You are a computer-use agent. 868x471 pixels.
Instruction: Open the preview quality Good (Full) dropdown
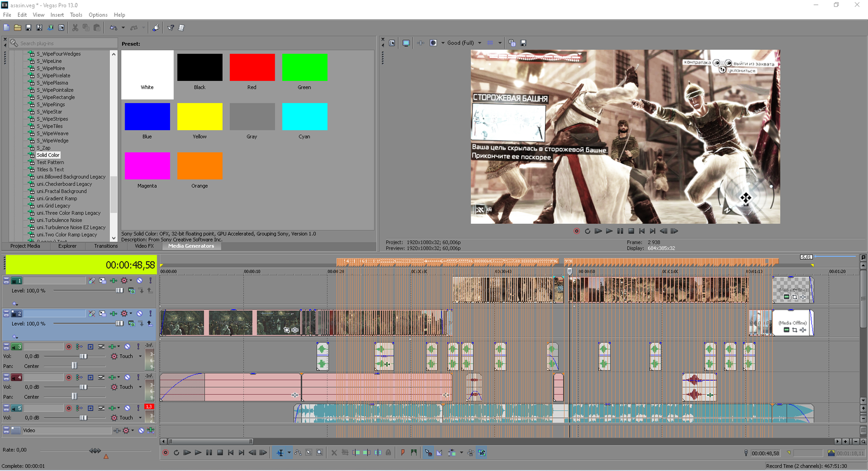tap(464, 43)
